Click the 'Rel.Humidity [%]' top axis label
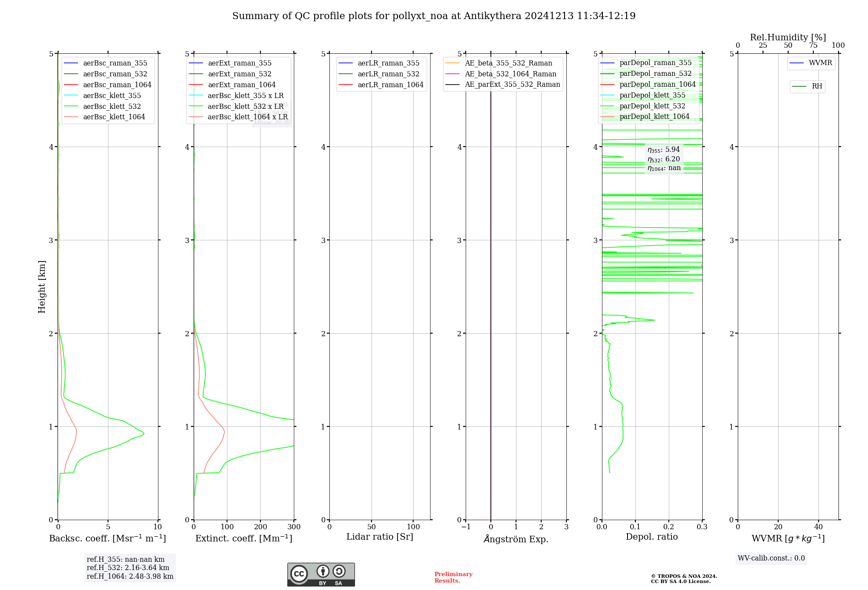The width and height of the screenshot is (868, 590). point(788,37)
